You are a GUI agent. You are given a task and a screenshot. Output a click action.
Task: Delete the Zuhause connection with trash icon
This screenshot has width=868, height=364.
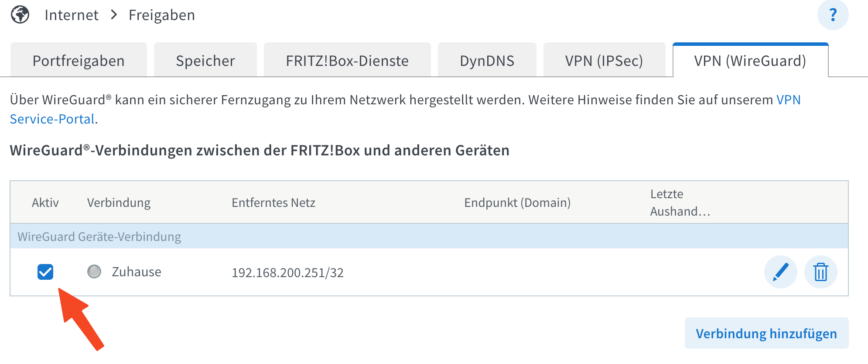[820, 272]
